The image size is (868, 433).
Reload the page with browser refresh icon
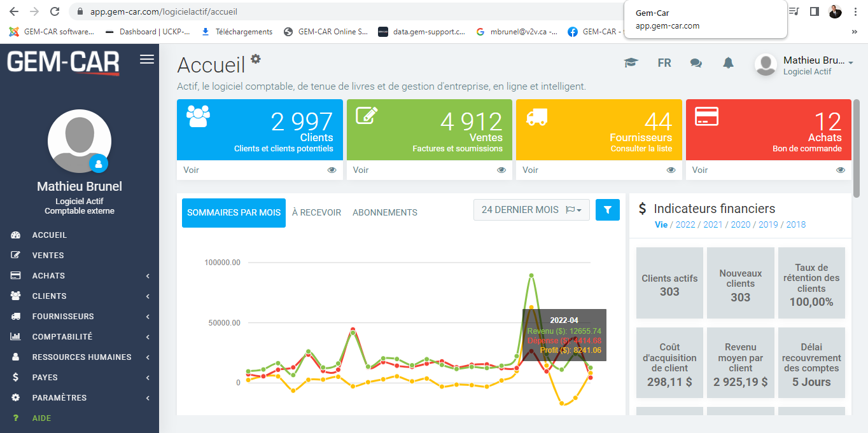coord(55,11)
